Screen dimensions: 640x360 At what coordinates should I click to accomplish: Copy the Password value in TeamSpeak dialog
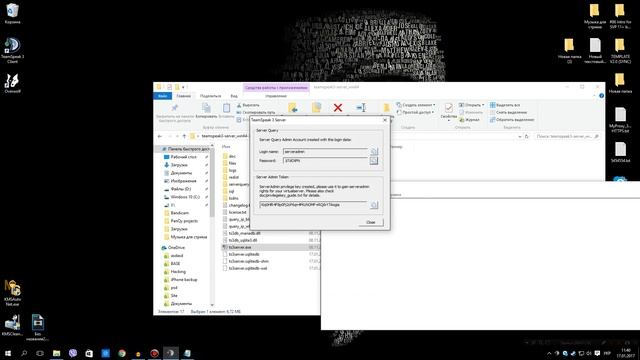pos(374,161)
